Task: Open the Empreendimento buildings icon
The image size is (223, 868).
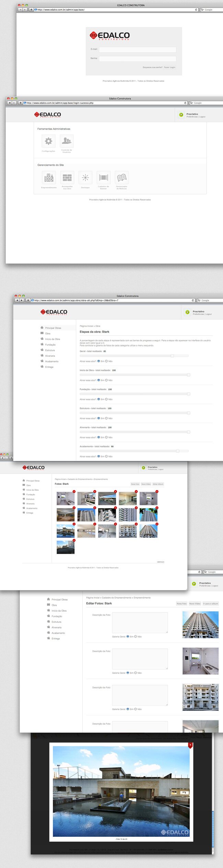Action: click(49, 178)
